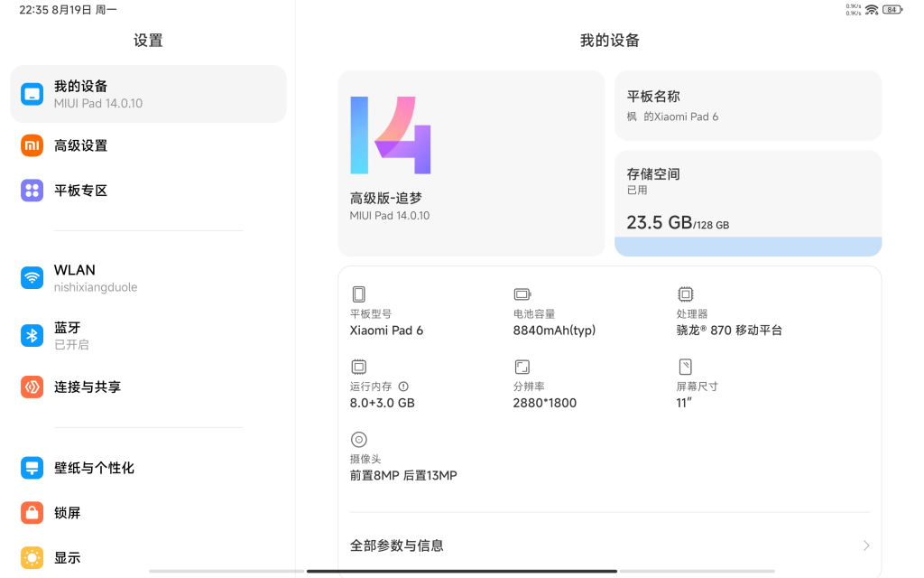
Task: Select the 高级设置 menu entry
Action: pos(149,145)
